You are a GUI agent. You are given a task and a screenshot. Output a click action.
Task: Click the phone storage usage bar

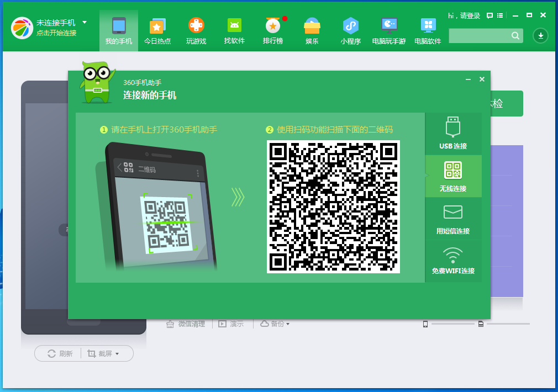point(452,324)
